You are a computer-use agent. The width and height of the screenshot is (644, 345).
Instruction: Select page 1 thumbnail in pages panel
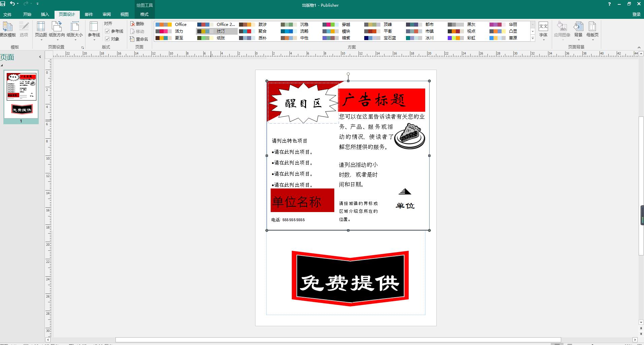point(21,96)
